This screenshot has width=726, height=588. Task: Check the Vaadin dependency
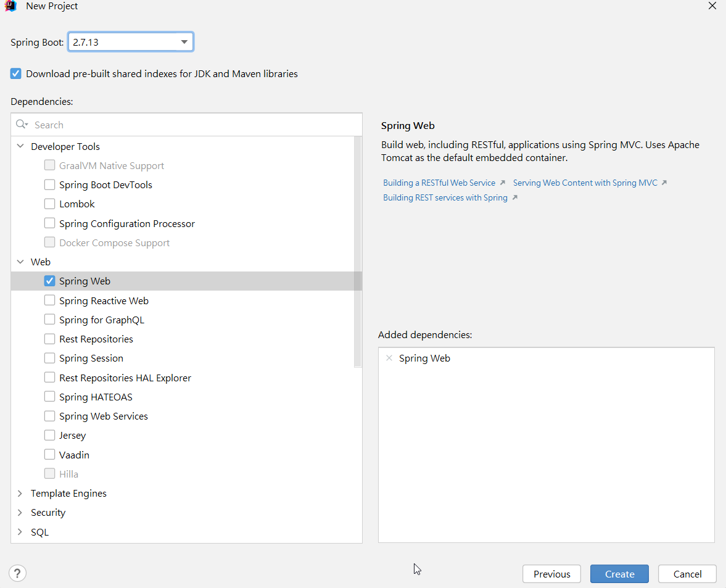click(x=49, y=455)
